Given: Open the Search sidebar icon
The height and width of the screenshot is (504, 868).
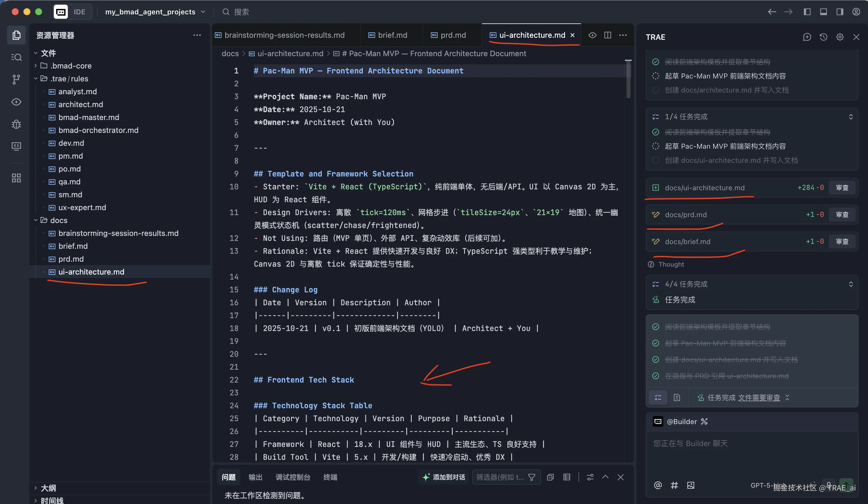Looking at the screenshot, I should [16, 57].
